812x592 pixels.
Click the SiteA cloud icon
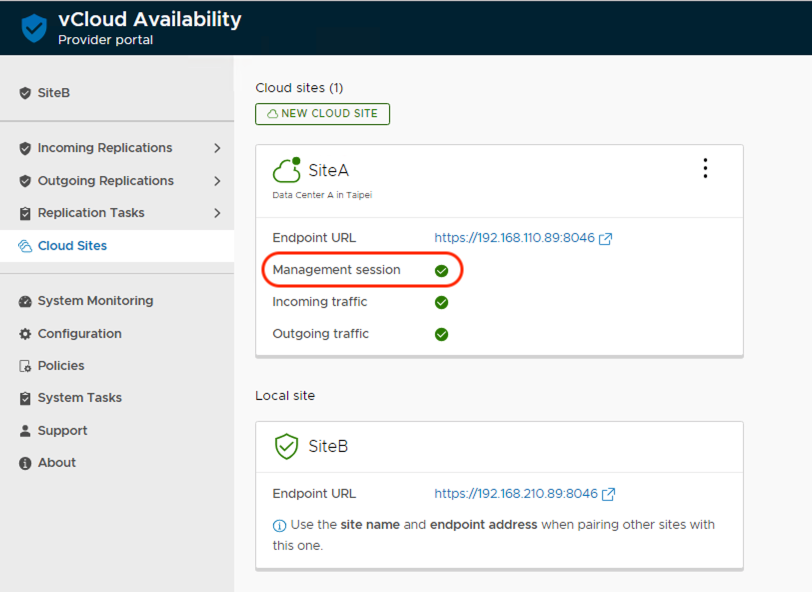(x=286, y=170)
